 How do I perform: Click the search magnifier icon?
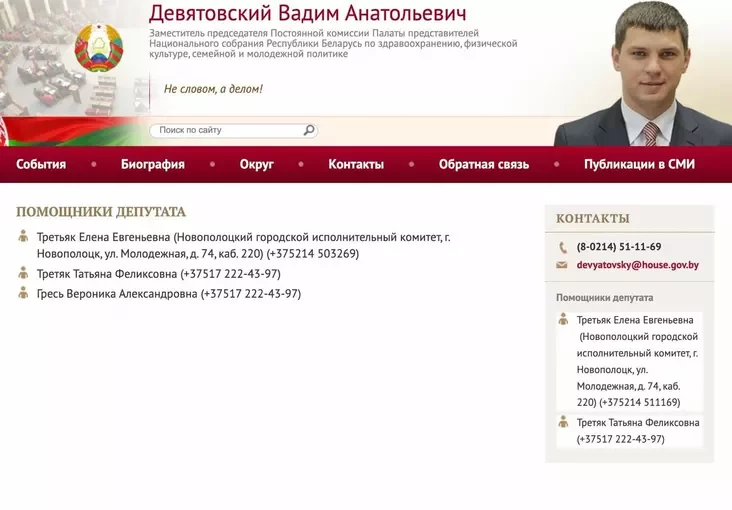click(309, 130)
